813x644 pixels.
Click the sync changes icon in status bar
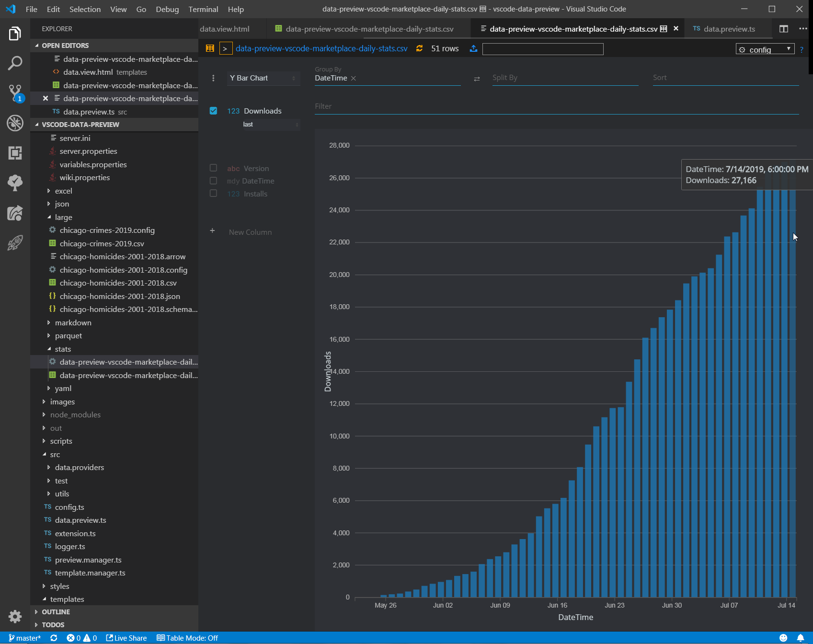(54, 638)
